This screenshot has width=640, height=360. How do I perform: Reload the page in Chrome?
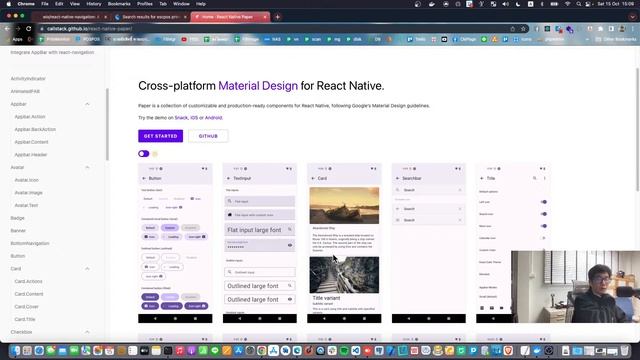(x=29, y=29)
